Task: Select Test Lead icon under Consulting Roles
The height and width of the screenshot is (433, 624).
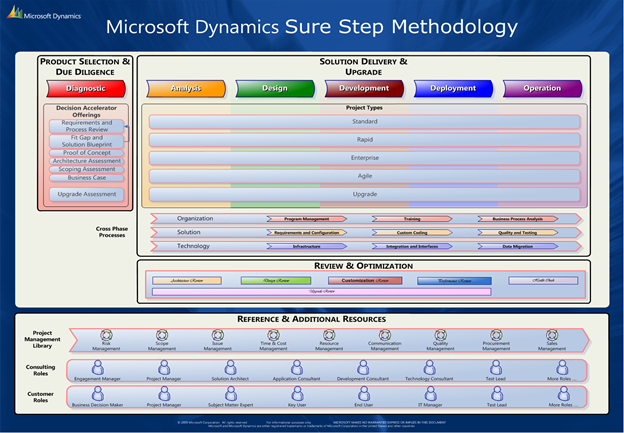Action: (496, 368)
